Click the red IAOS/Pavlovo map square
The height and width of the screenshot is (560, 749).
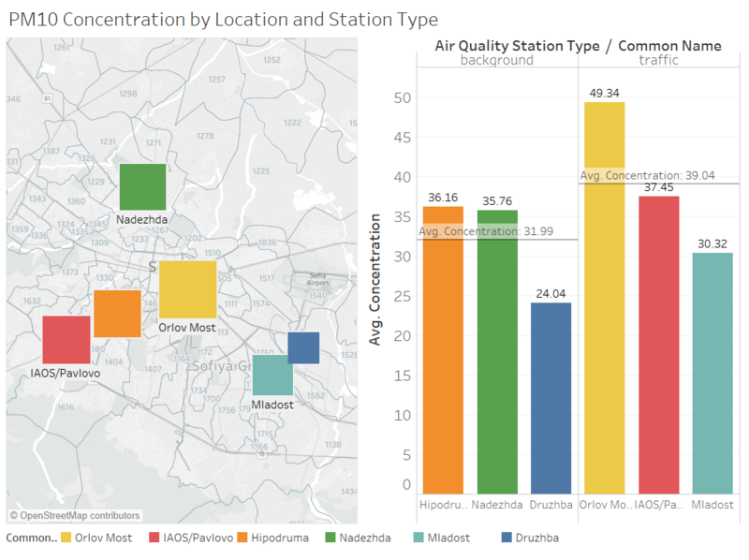[66, 339]
